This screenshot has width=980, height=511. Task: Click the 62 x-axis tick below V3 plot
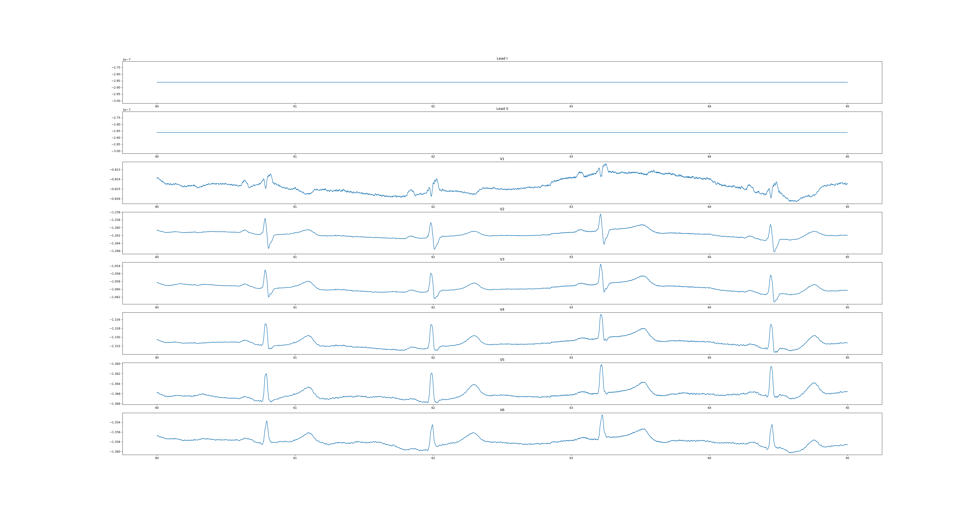[x=433, y=307]
